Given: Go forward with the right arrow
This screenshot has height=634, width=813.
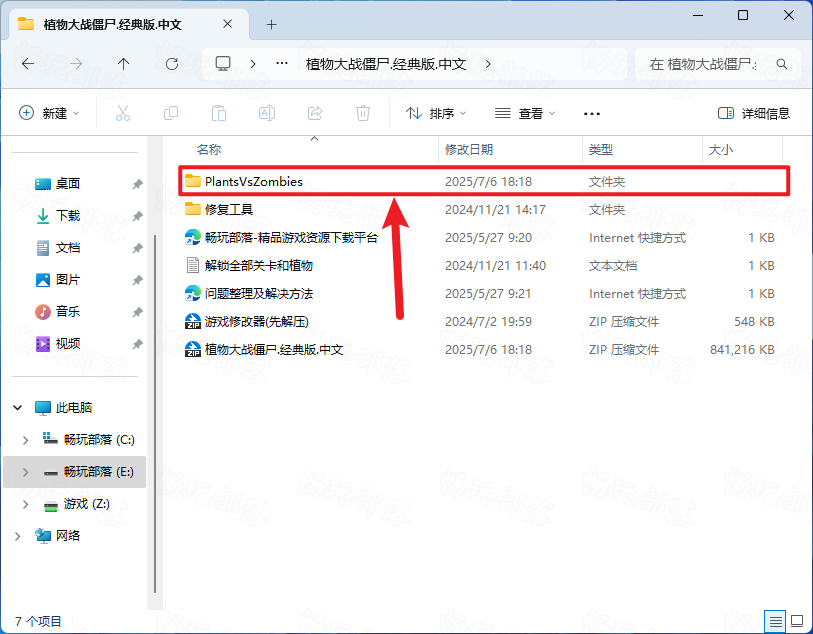Looking at the screenshot, I should click(76, 64).
